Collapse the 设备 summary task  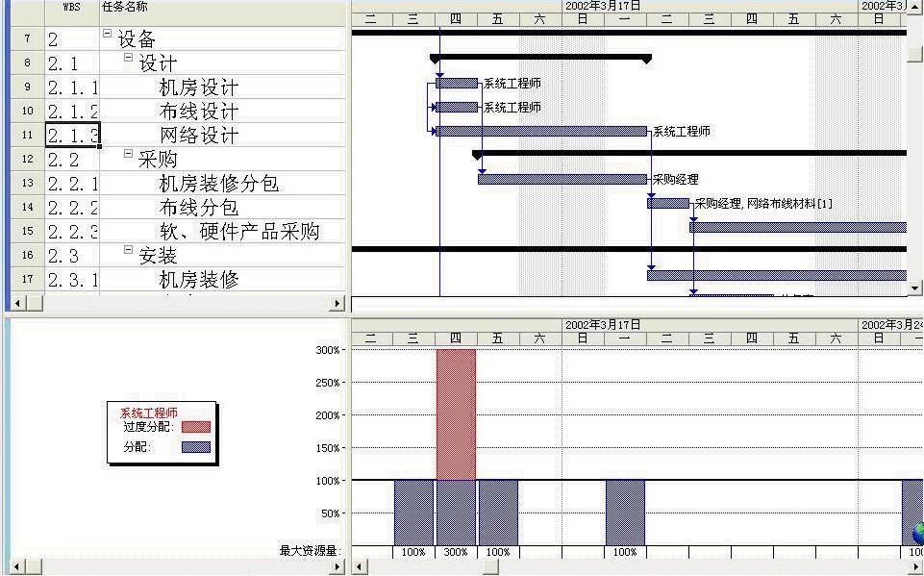click(x=107, y=34)
